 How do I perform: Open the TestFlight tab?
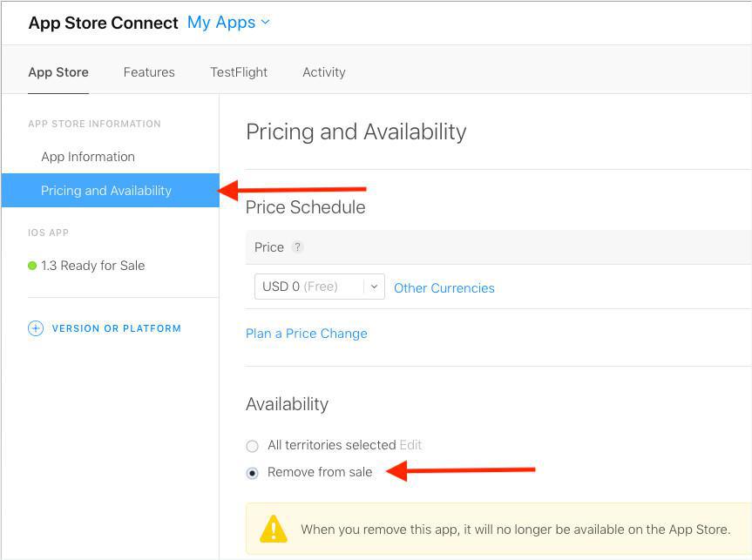pos(239,72)
